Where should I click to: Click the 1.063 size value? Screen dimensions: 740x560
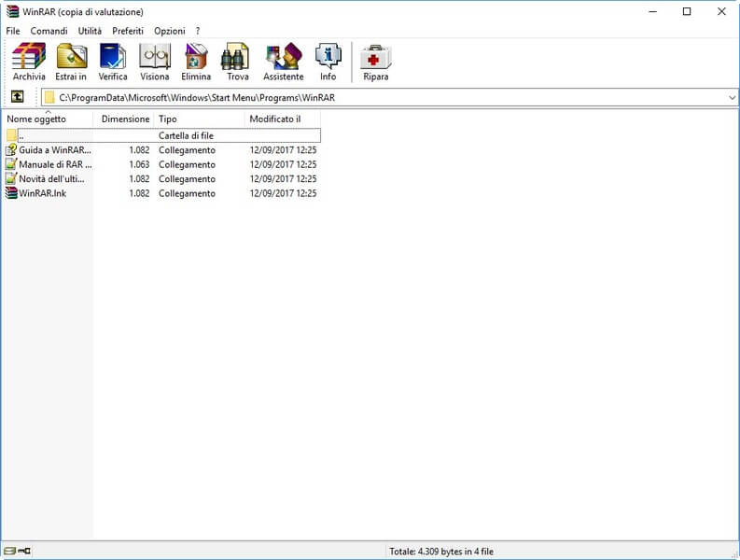tap(139, 164)
